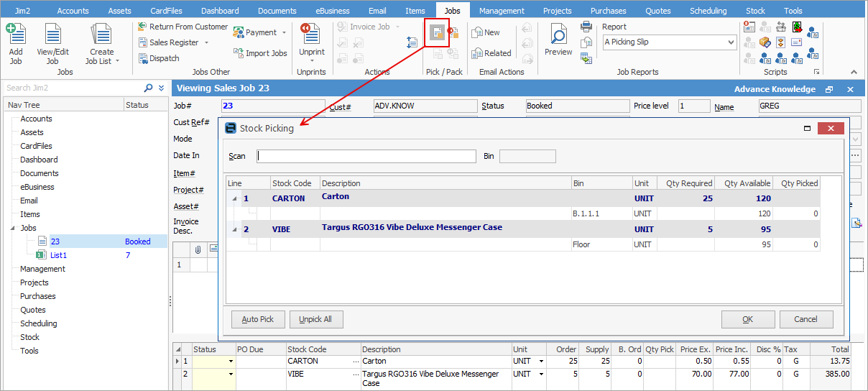The image size is (868, 391).
Task: Expand the Unprint dropdown arrow
Action: (311, 61)
